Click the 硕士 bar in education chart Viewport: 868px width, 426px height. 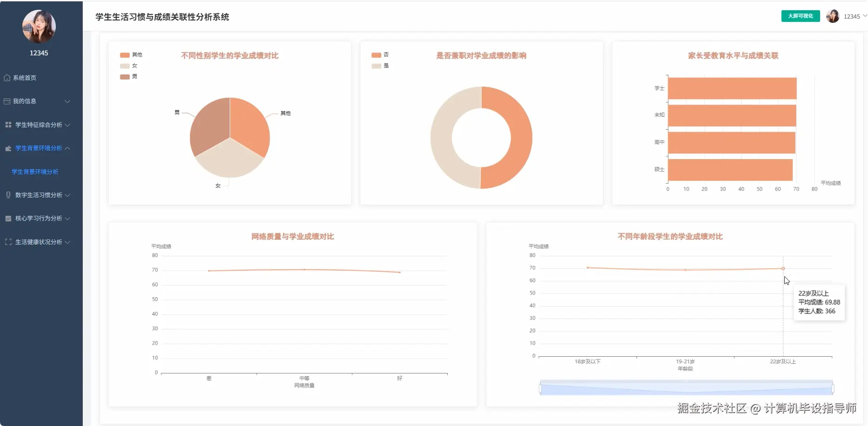tap(730, 170)
